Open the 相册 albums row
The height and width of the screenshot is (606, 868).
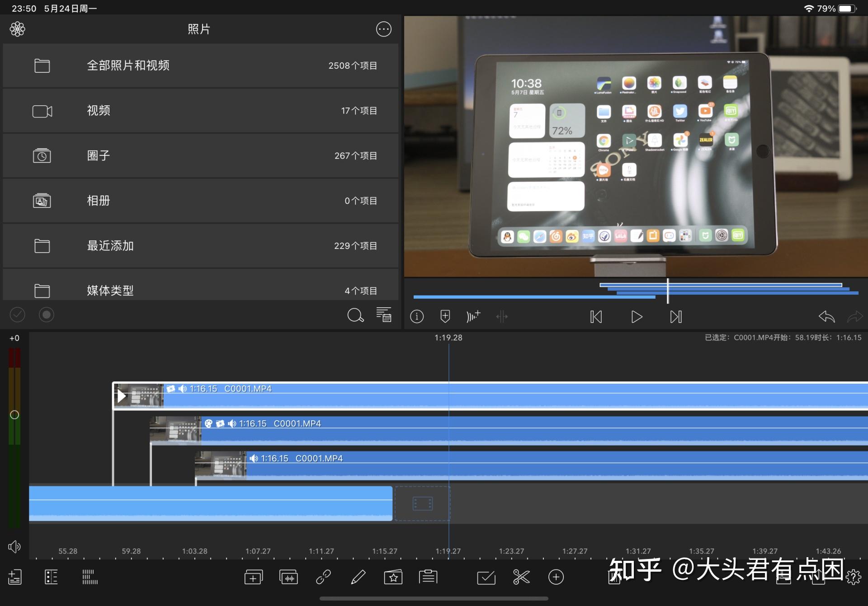(200, 201)
